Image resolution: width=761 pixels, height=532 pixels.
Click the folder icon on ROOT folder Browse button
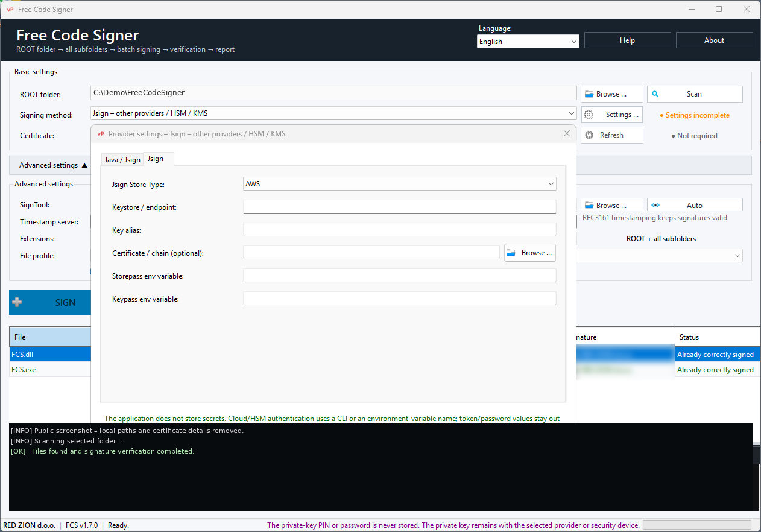coord(589,94)
